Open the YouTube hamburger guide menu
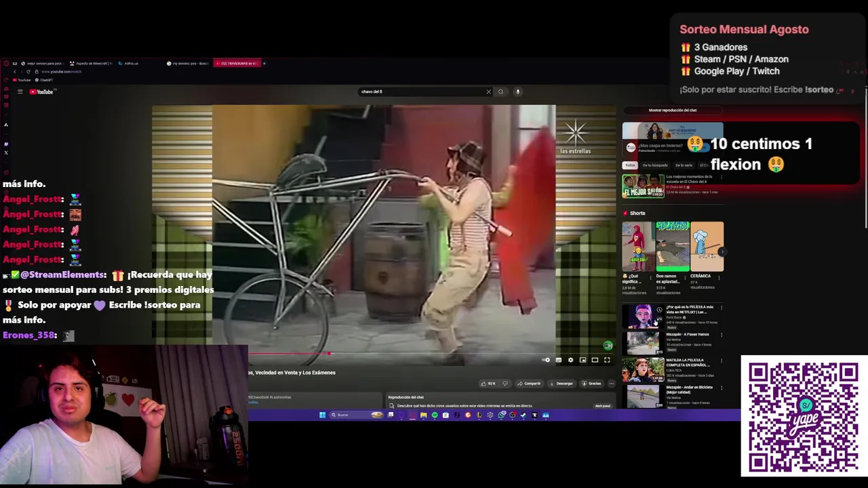Image resolution: width=868 pixels, height=488 pixels. pyautogui.click(x=20, y=91)
